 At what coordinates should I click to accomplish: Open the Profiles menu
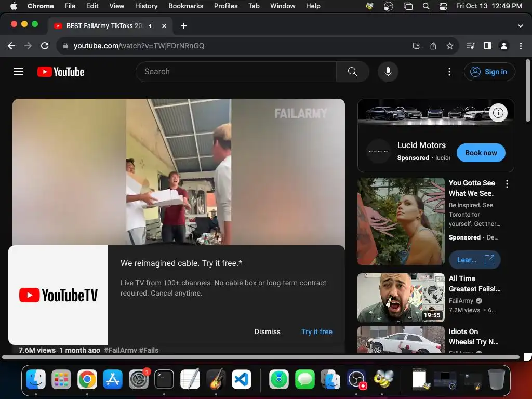click(225, 6)
